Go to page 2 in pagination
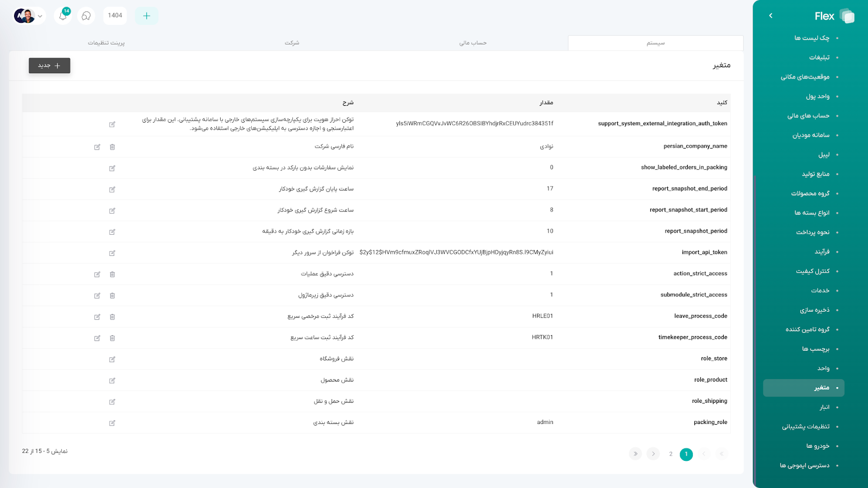 click(671, 454)
